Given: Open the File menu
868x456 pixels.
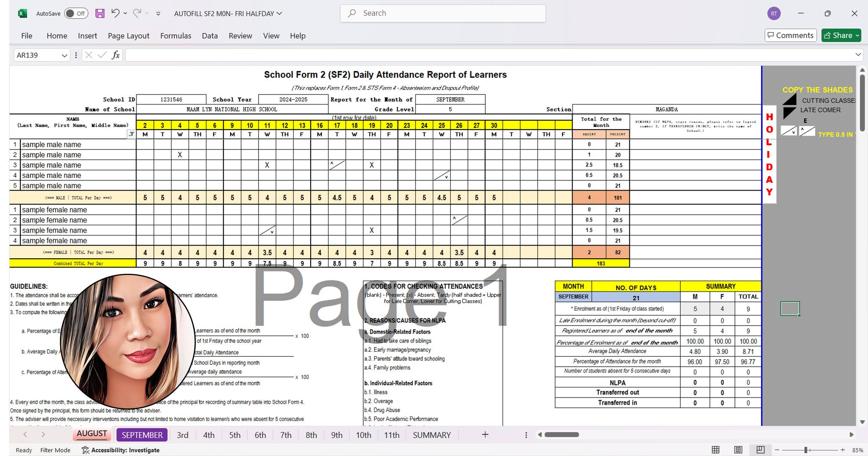Looking at the screenshot, I should tap(27, 36).
